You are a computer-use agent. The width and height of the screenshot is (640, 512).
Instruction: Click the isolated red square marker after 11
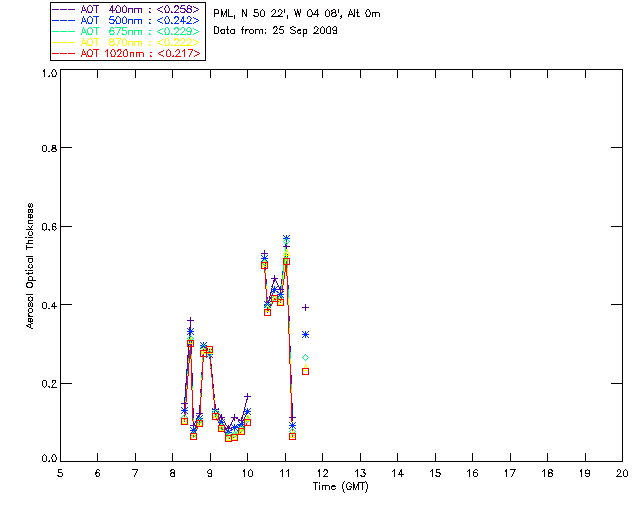click(305, 372)
